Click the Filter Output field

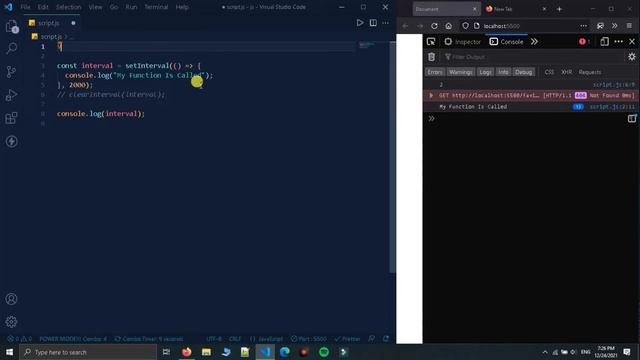pos(533,57)
